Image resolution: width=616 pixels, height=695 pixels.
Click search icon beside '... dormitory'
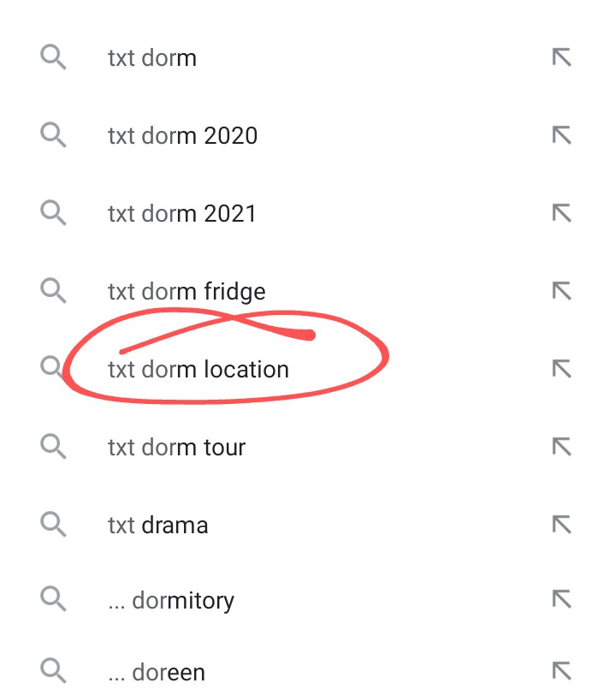53,599
